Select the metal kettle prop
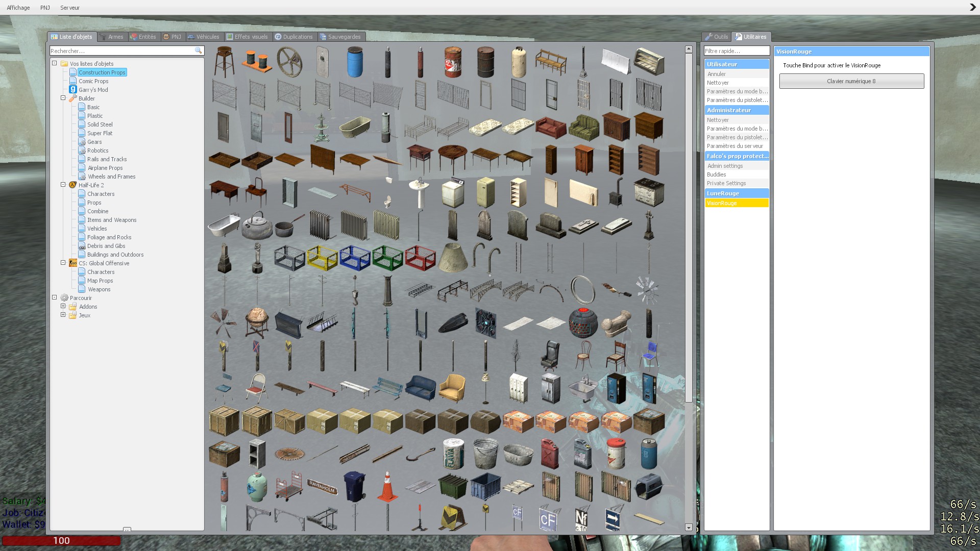980x551 pixels. click(257, 225)
